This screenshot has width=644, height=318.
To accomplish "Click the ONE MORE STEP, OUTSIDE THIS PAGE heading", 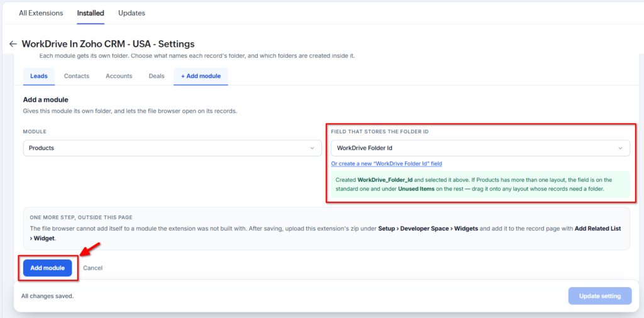I will [x=81, y=217].
